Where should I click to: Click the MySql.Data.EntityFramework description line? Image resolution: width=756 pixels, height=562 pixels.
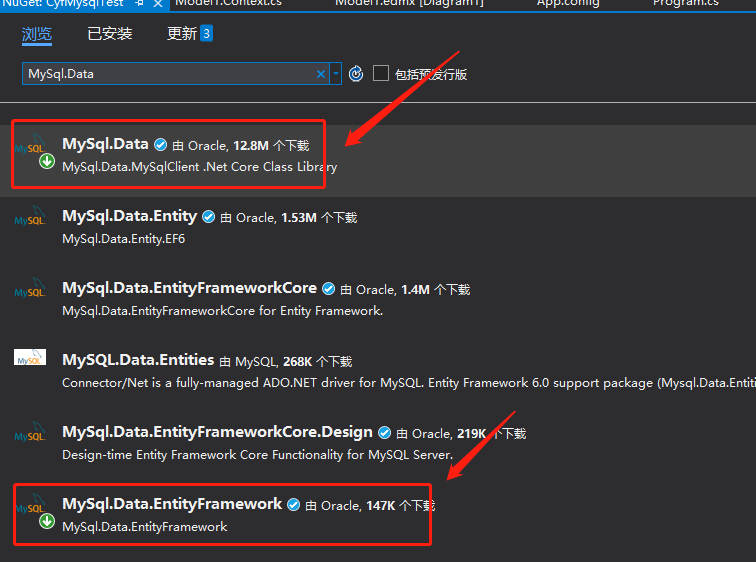[145, 527]
